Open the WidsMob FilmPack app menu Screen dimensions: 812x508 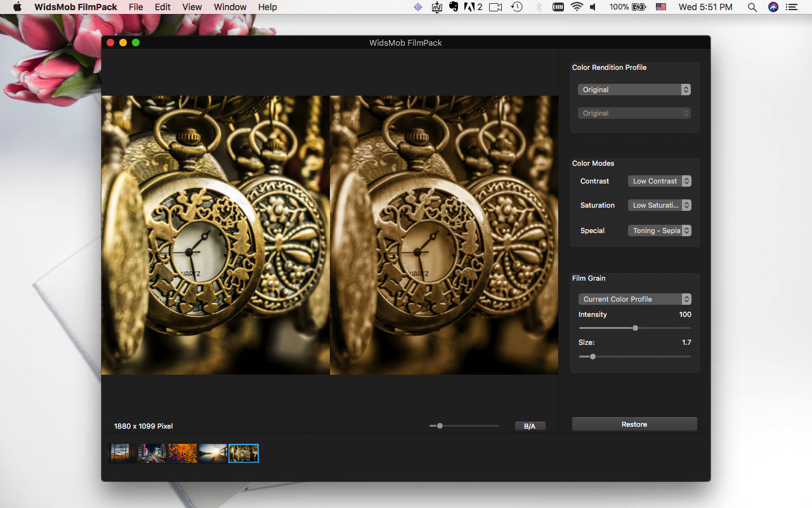[75, 7]
